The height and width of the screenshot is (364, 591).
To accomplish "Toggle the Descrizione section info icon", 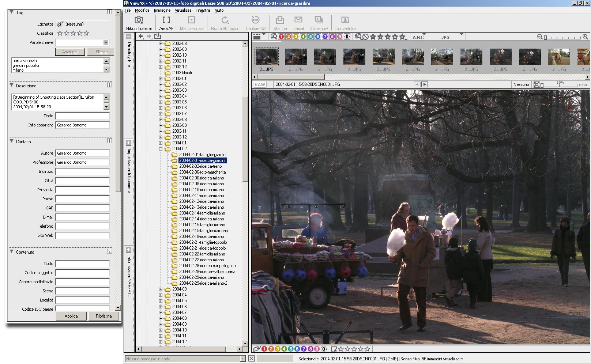I will click(x=109, y=85).
